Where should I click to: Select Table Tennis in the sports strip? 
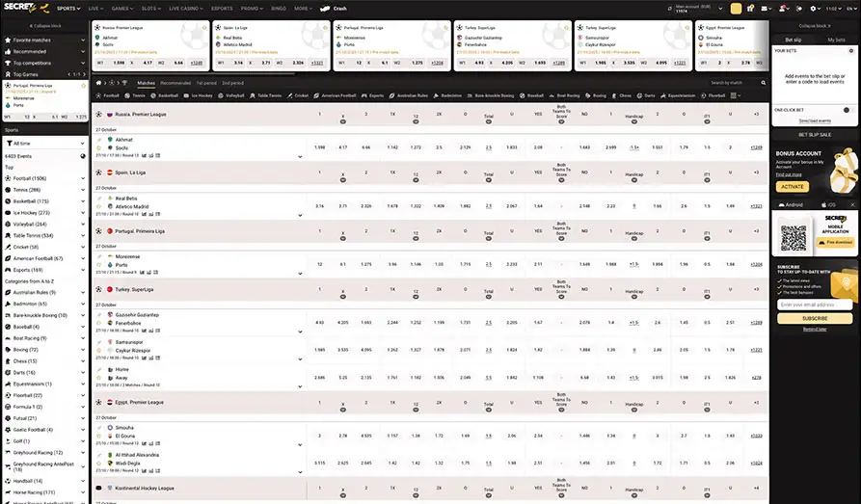266,95
